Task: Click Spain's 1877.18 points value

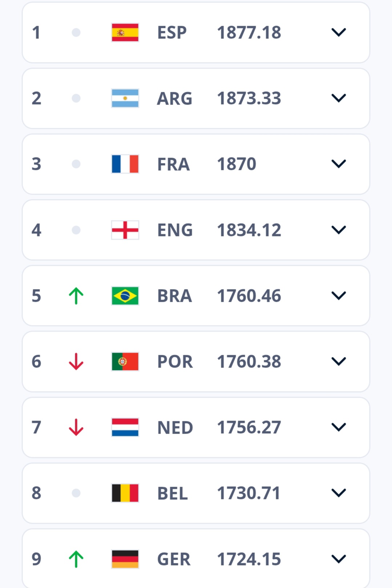Action: [x=249, y=33]
